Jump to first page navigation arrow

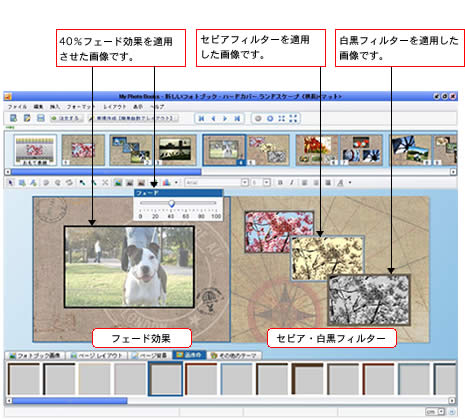click(x=201, y=118)
